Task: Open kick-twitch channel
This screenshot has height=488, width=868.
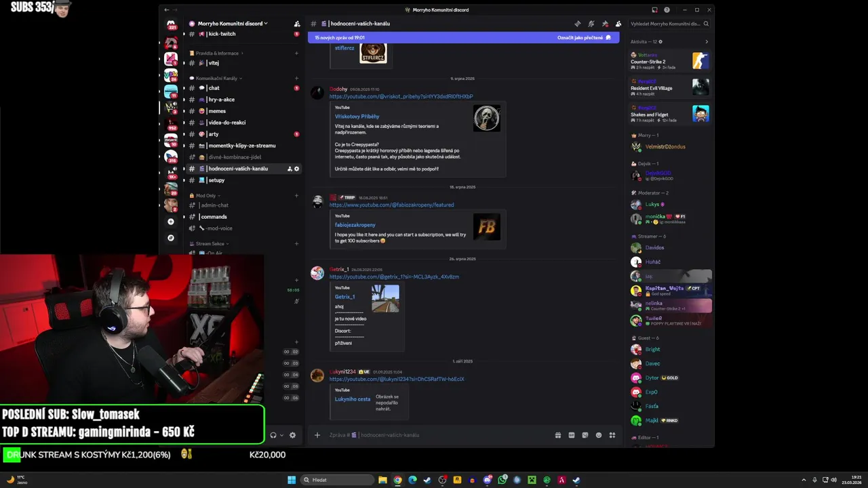Action: tap(243, 34)
